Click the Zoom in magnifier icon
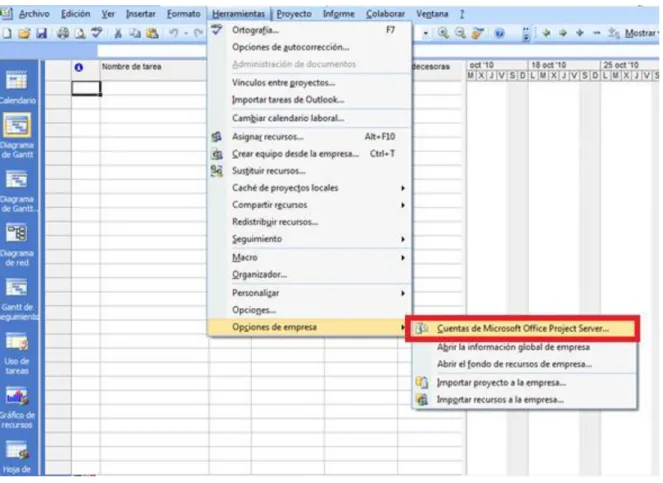This screenshot has width=663, height=483. tap(443, 33)
